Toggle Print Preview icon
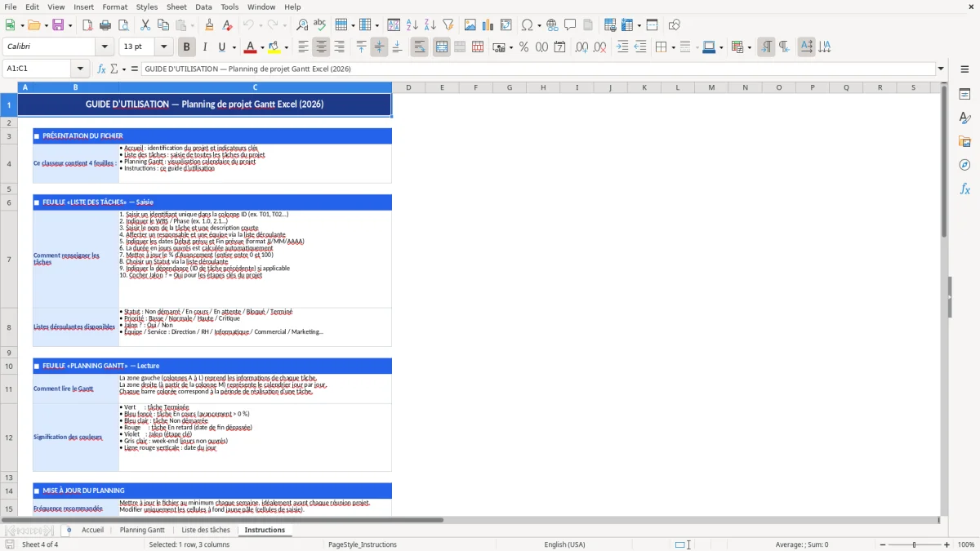Viewport: 980px width, 551px height. tap(123, 25)
